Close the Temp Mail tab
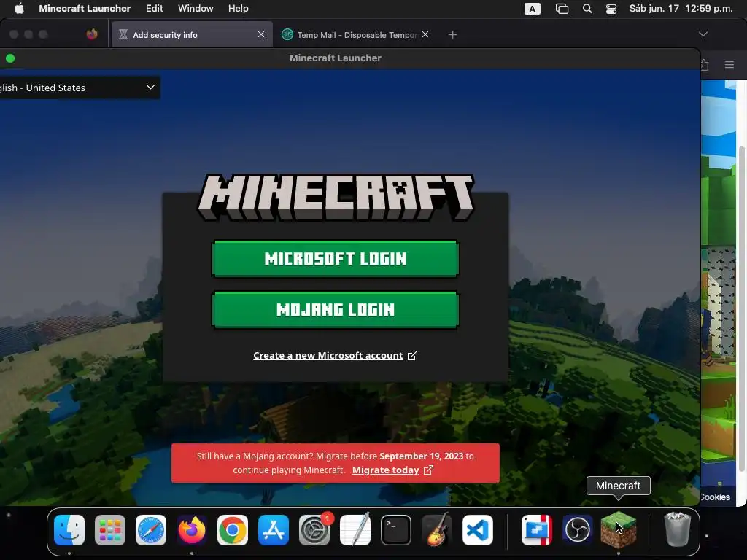This screenshot has width=747, height=560. pos(425,34)
